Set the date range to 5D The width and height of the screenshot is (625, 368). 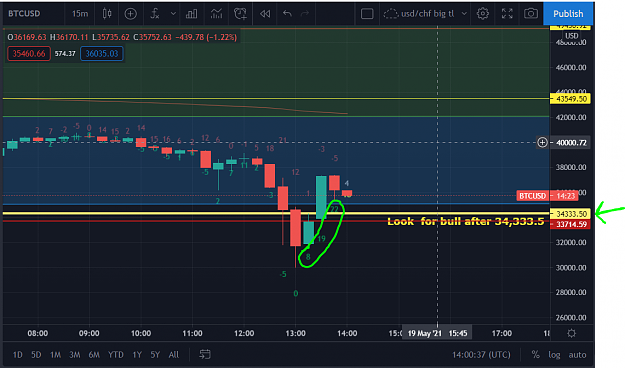[x=36, y=354]
